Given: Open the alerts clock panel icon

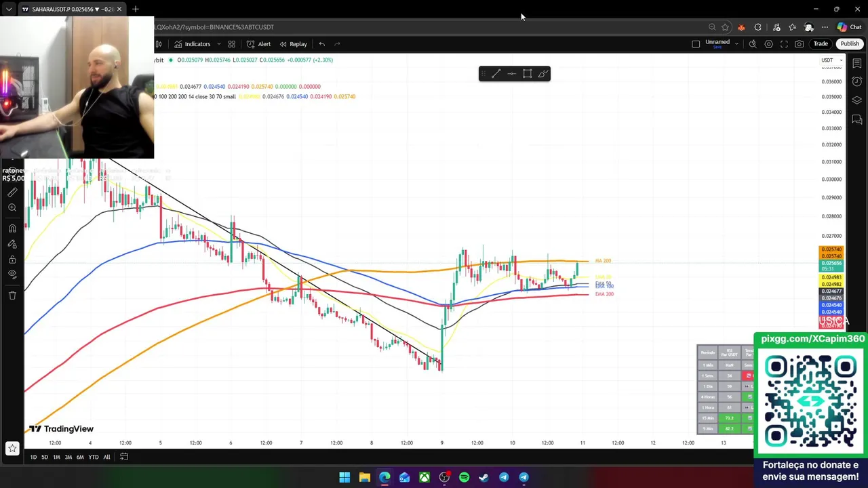Looking at the screenshot, I should [x=857, y=81].
